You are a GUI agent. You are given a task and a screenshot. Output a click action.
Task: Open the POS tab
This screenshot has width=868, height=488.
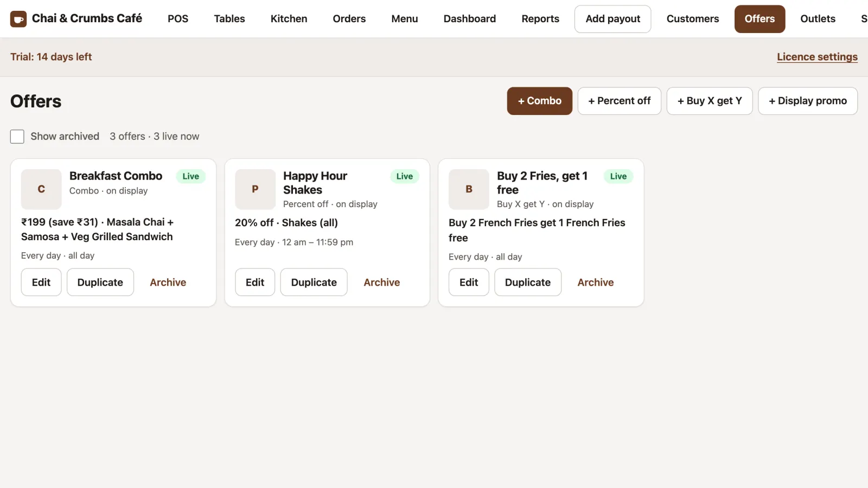pyautogui.click(x=178, y=19)
